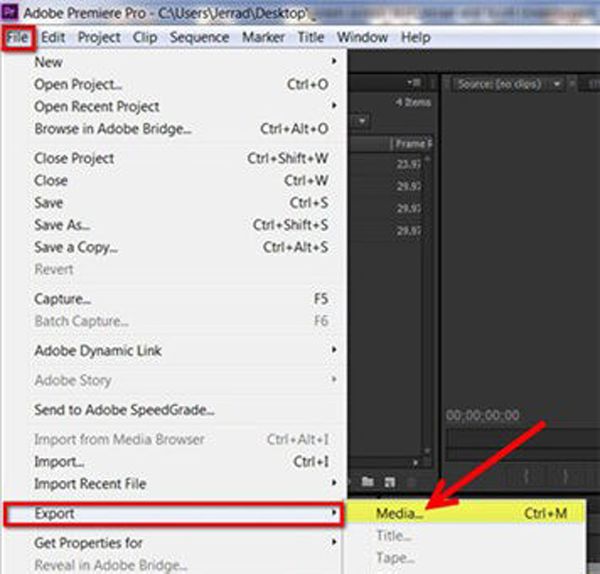
Task: Click the Mark In bracket in the Source monitor
Action: 527,477
